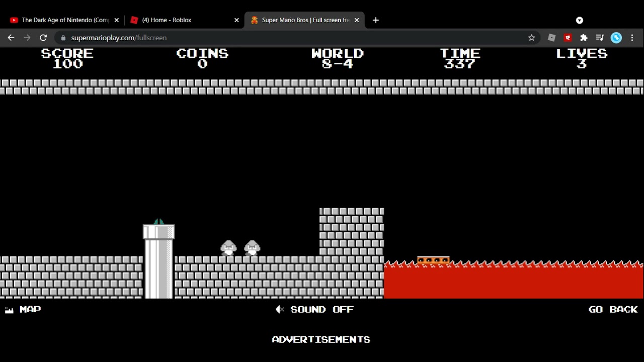
Task: Close the Dark Age of Nintendo tab
Action: tap(116, 20)
